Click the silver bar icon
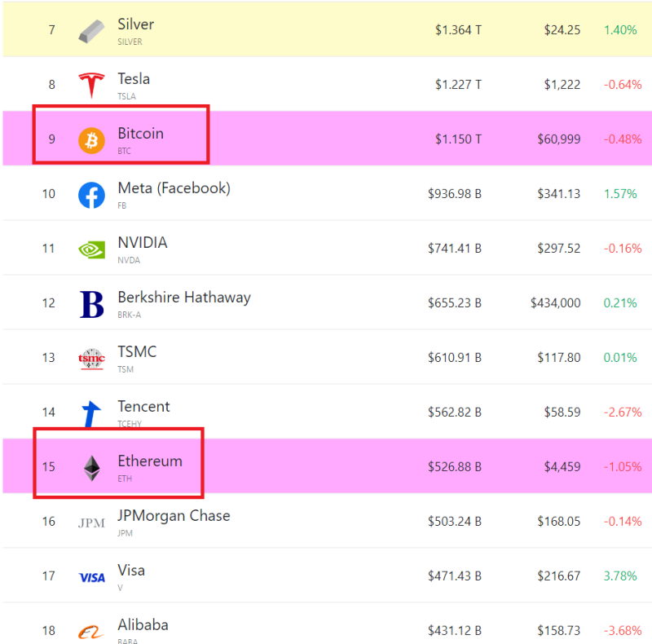Viewport: 652px width, 644px height. [x=91, y=31]
